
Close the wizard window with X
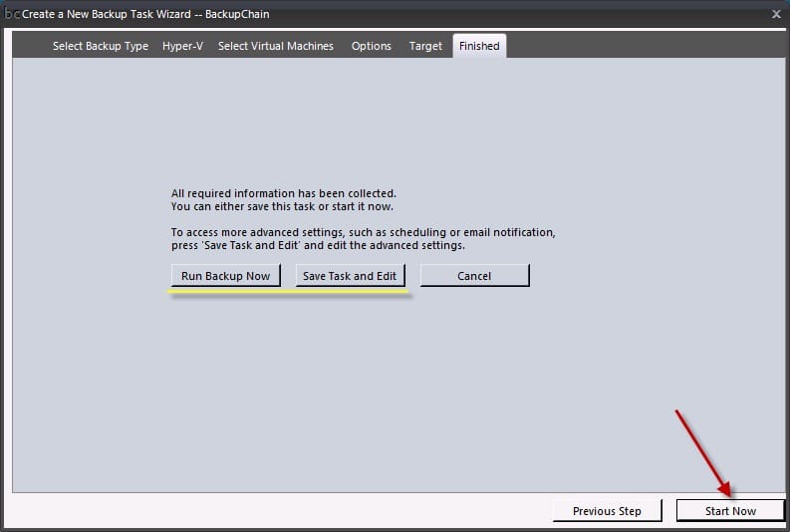point(776,14)
